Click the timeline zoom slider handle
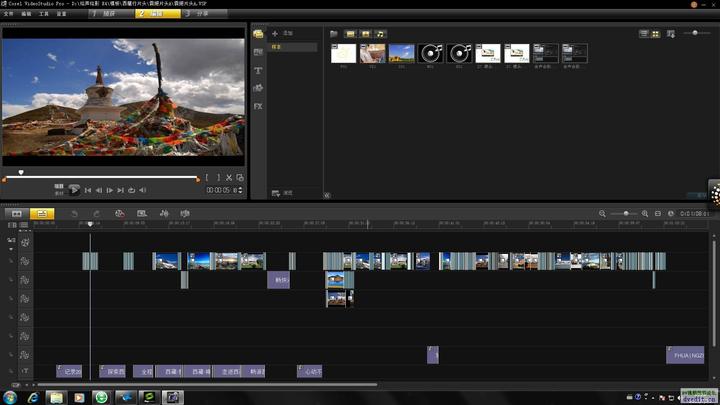720x405 pixels. [x=626, y=214]
